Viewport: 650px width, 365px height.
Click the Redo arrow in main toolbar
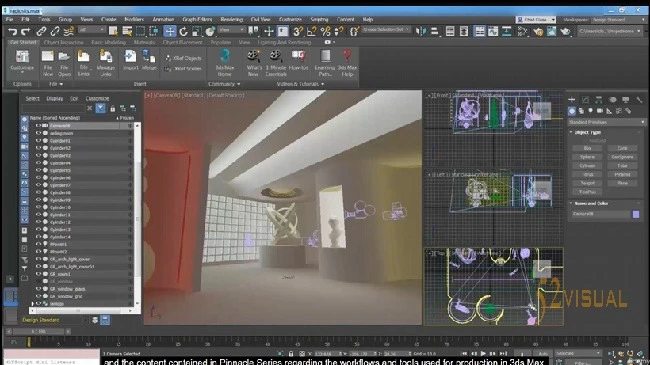pos(26,31)
